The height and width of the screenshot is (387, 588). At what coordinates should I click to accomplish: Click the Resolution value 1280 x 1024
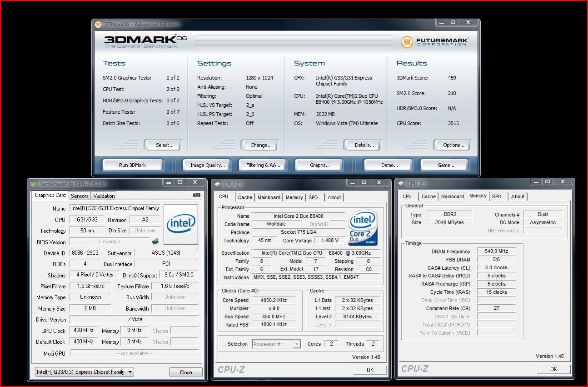click(x=259, y=78)
